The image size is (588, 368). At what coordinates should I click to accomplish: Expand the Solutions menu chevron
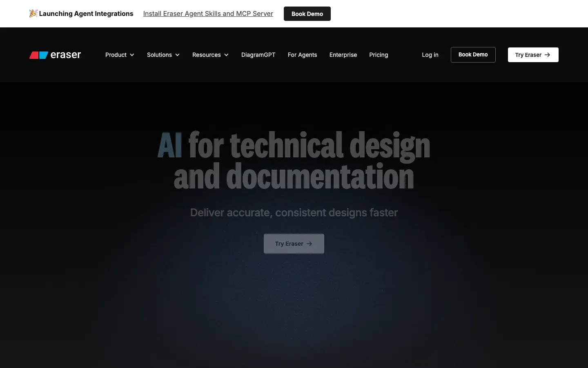tap(177, 55)
